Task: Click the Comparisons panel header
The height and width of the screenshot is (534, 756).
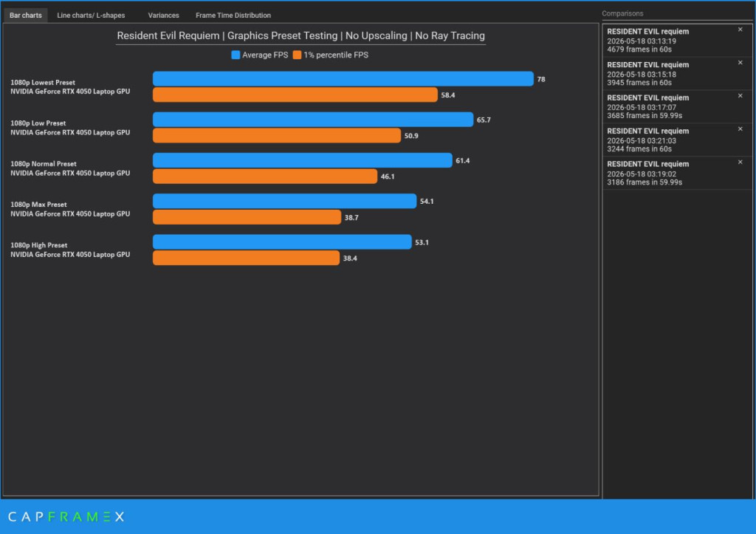Action: click(x=622, y=13)
